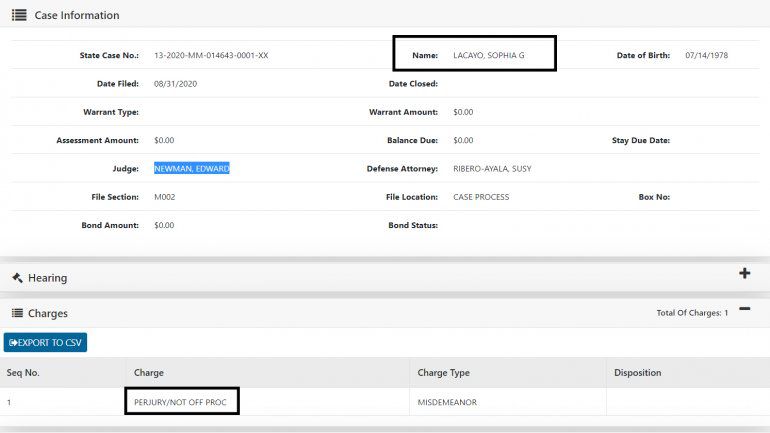Viewport: 770px width, 433px height.
Task: Click the Total Of Charges count text
Action: coord(692,313)
